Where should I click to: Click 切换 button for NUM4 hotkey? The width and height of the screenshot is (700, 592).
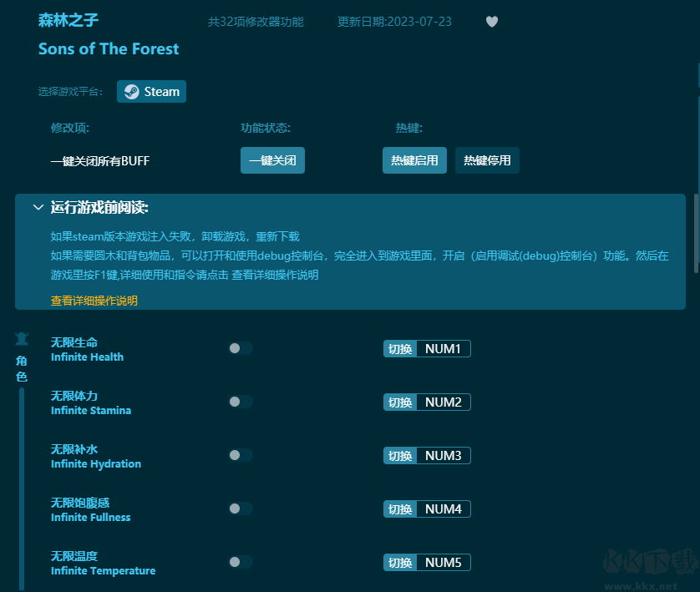pyautogui.click(x=400, y=509)
